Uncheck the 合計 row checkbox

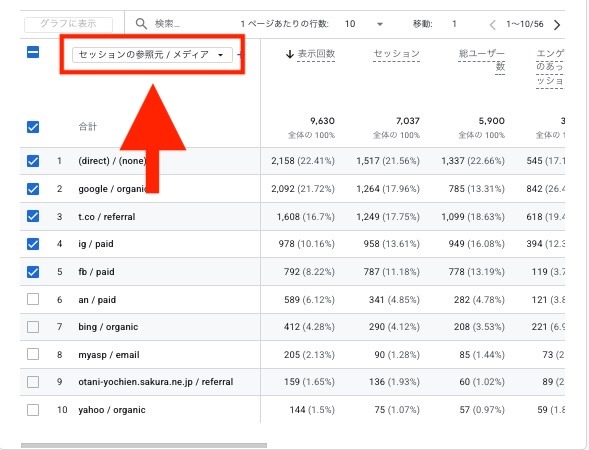(x=33, y=127)
